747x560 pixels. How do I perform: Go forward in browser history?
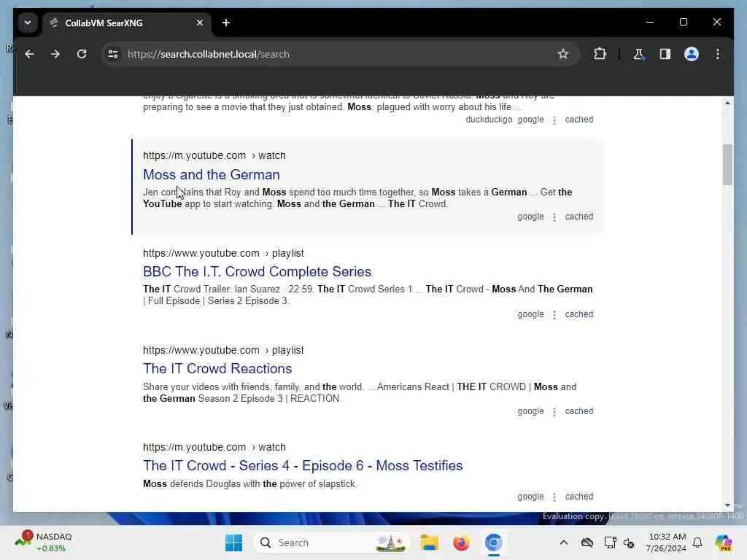[x=55, y=54]
